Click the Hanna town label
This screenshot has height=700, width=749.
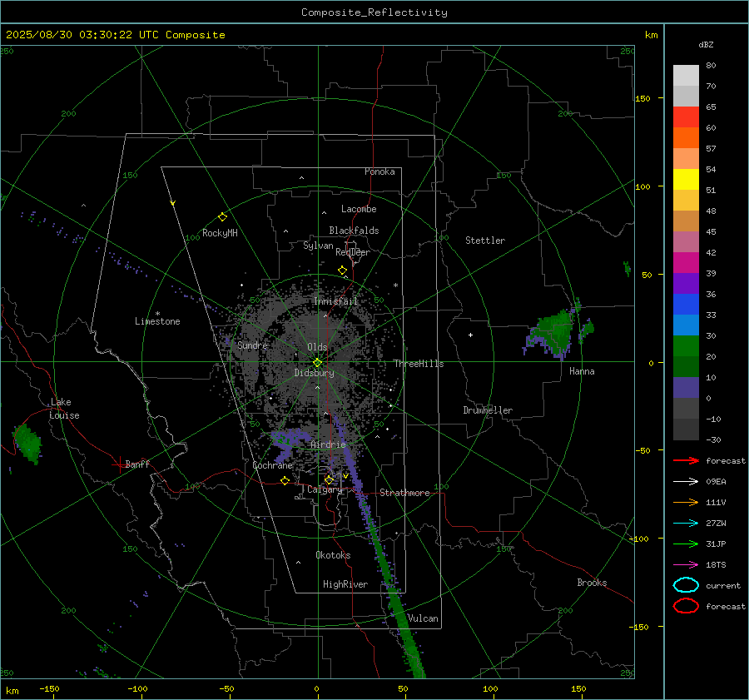click(582, 371)
